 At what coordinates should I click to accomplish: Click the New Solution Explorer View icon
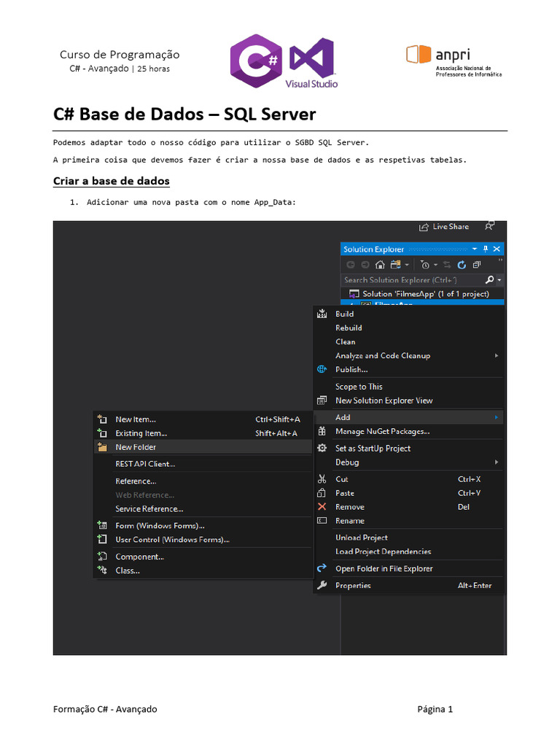click(322, 400)
